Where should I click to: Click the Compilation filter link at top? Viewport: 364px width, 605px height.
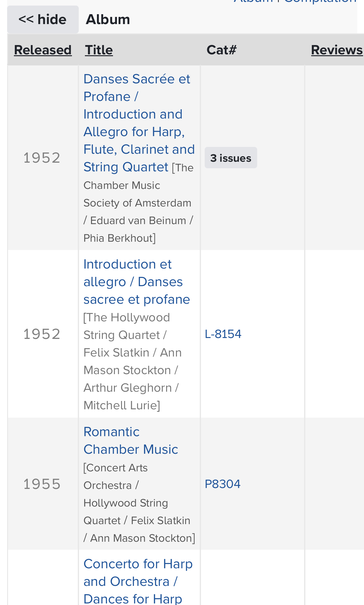[320, 2]
